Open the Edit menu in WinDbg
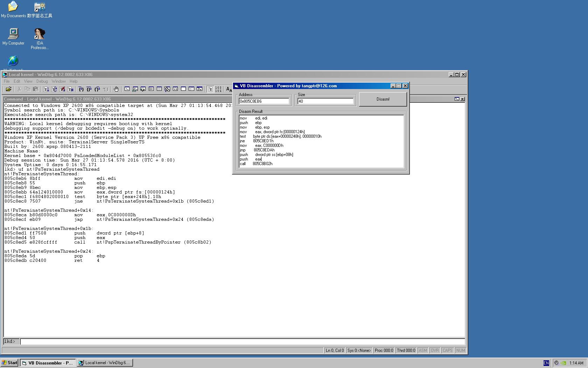The image size is (588, 368). pos(17,81)
